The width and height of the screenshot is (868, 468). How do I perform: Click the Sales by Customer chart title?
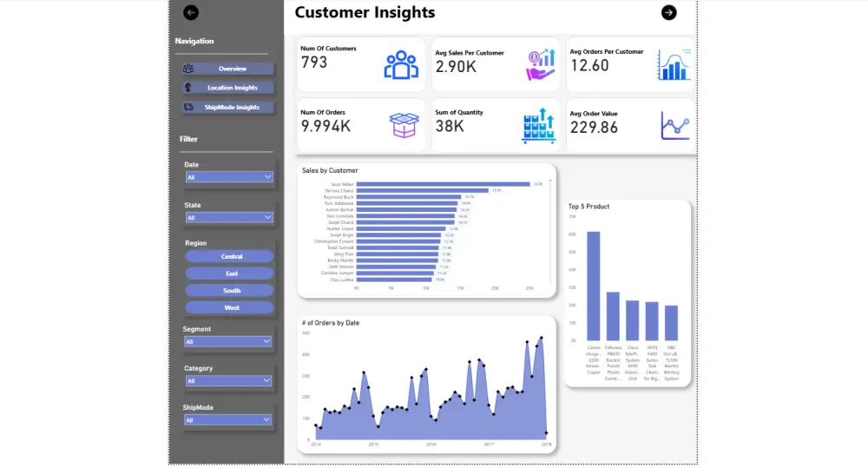[x=330, y=170]
